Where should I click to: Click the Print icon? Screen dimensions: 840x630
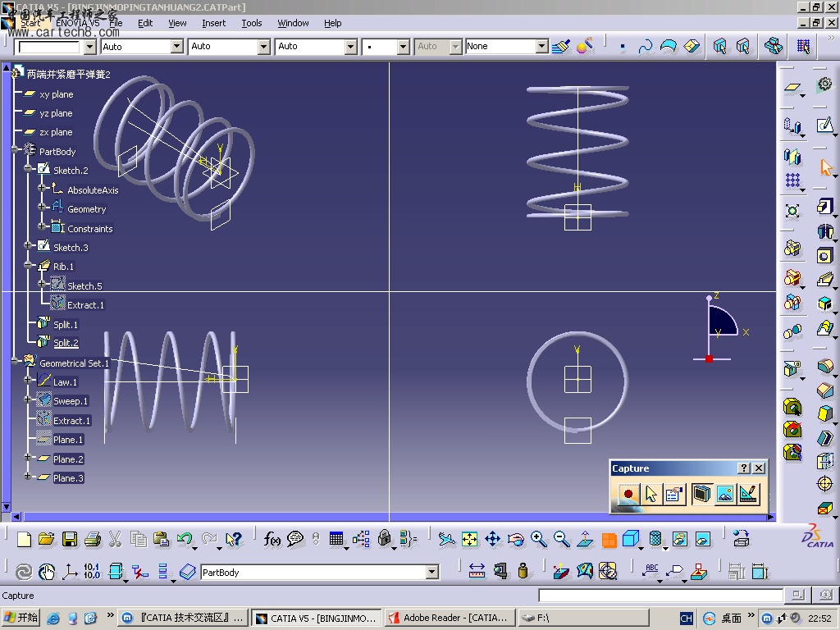(93, 539)
